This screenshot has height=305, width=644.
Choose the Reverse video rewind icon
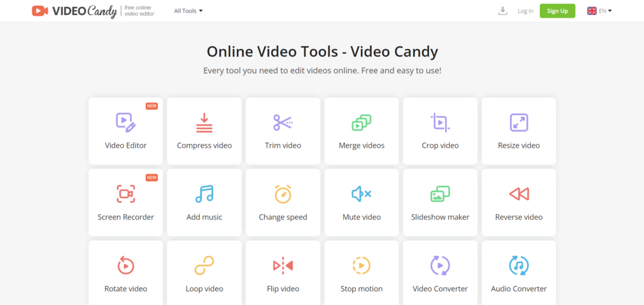click(519, 194)
